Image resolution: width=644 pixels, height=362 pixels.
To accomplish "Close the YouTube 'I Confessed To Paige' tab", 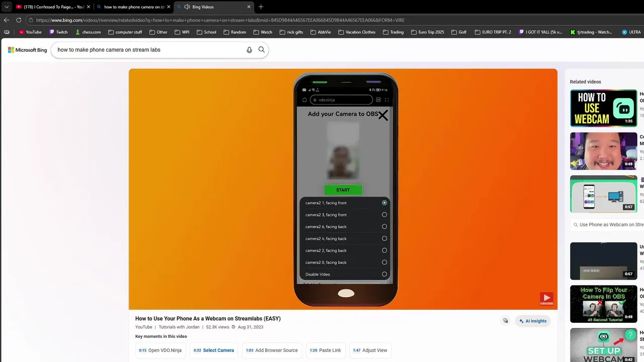I will point(89,7).
